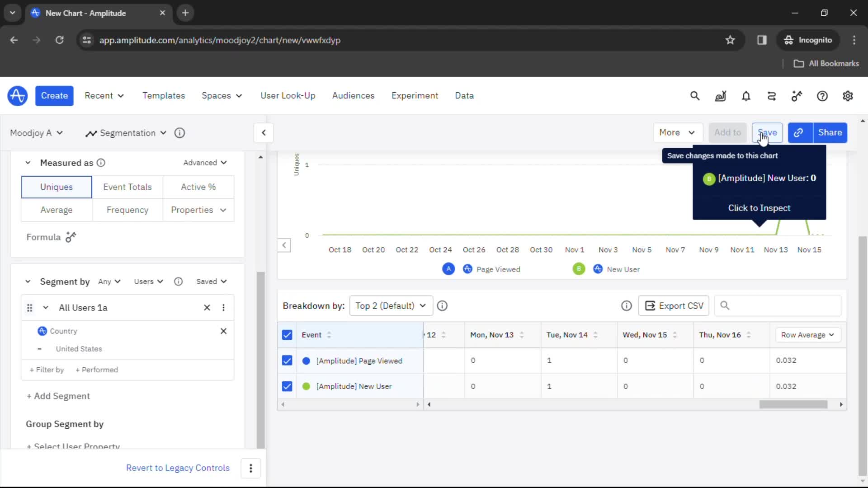Viewport: 868px width, 488px height.
Task: Click the info icon beside Segmentation
Action: [x=179, y=133]
